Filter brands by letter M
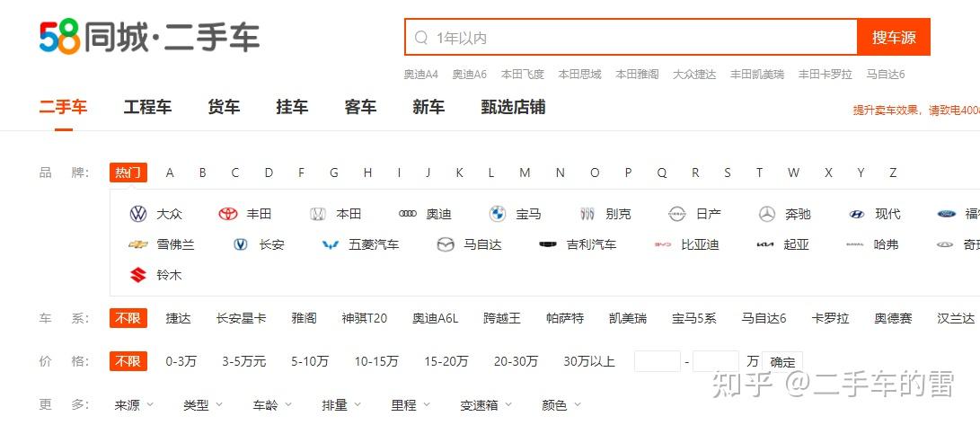 pos(525,173)
